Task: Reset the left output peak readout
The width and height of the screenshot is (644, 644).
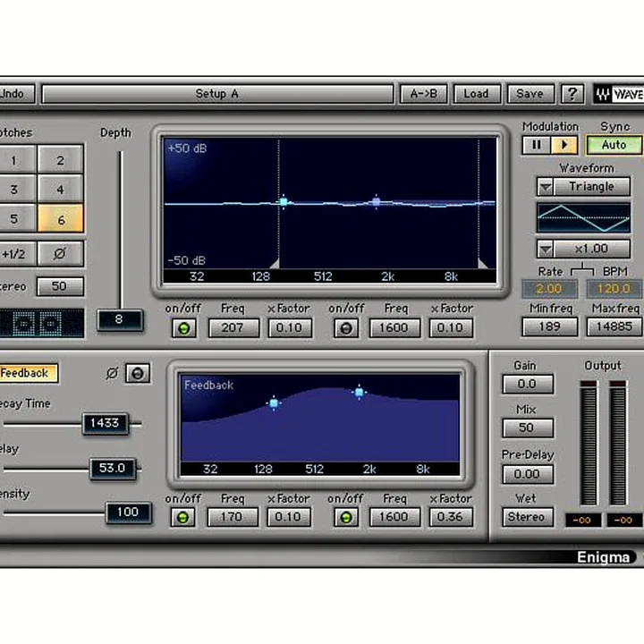Action: coord(583,521)
